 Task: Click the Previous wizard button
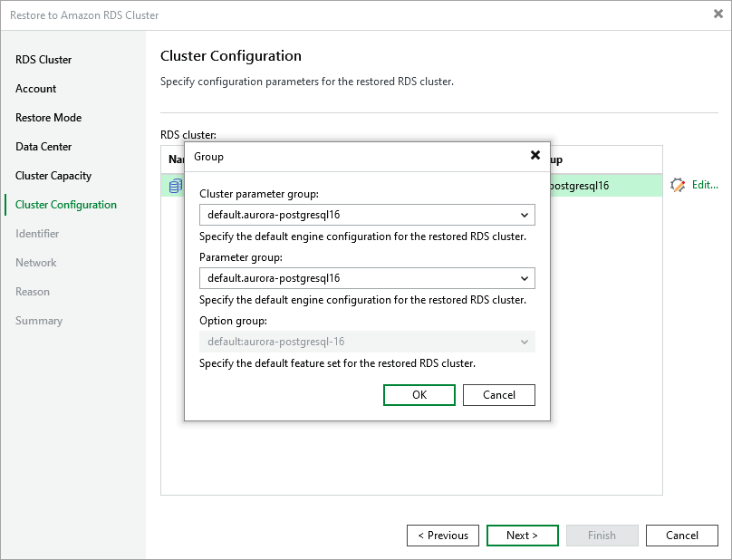click(443, 536)
